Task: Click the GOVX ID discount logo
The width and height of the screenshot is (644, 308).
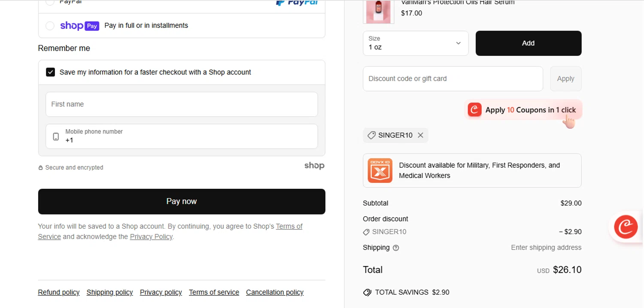Action: tap(380, 170)
